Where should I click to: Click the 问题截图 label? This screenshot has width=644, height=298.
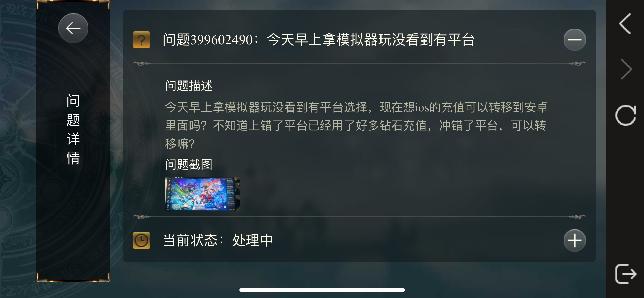pyautogui.click(x=188, y=164)
